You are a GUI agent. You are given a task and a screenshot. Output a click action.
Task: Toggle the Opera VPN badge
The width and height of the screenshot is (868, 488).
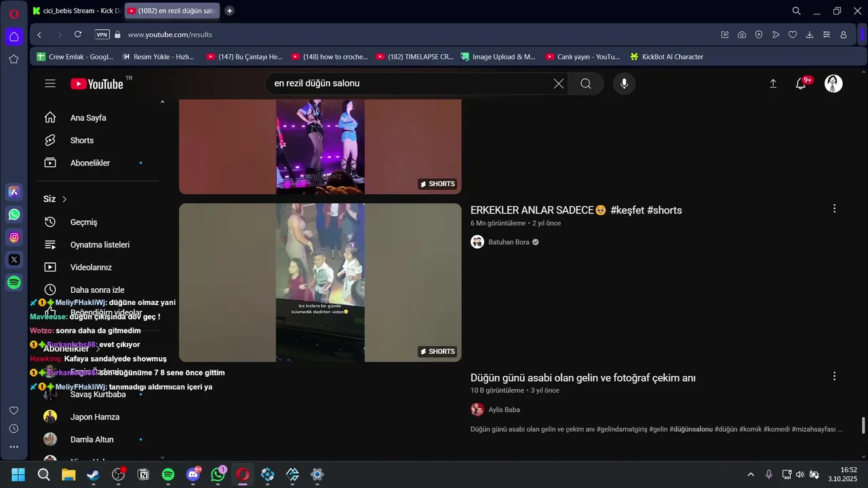click(x=102, y=35)
